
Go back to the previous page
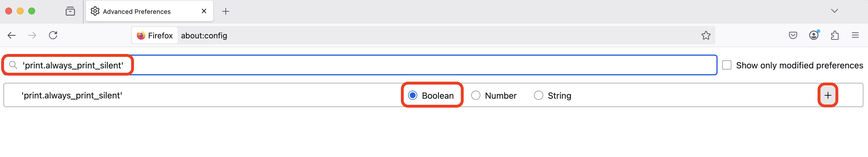(x=12, y=35)
